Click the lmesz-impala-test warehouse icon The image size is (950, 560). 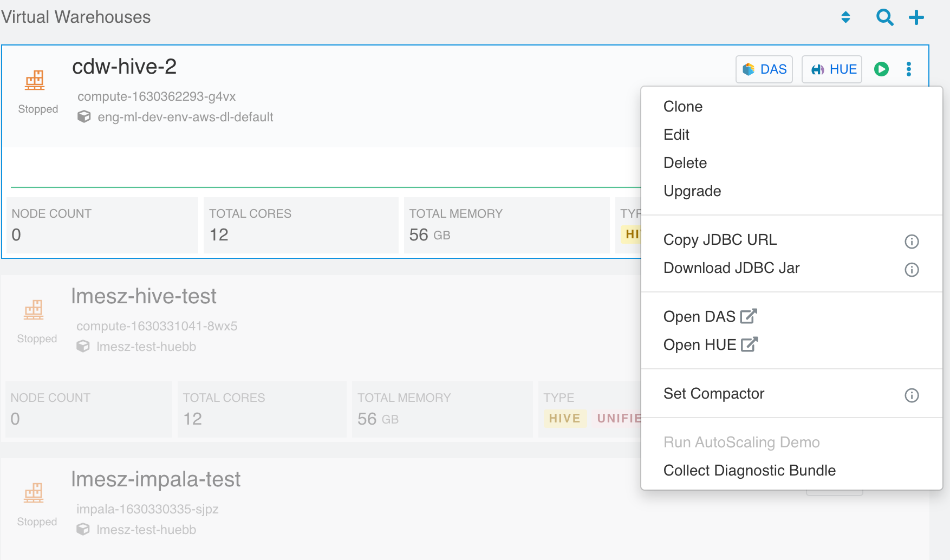pos(34,493)
